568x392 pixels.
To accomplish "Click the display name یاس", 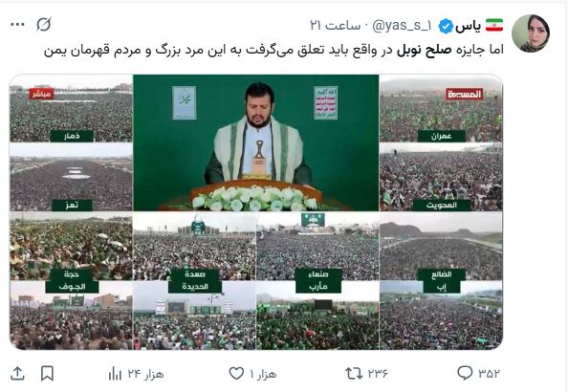I will 468,26.
